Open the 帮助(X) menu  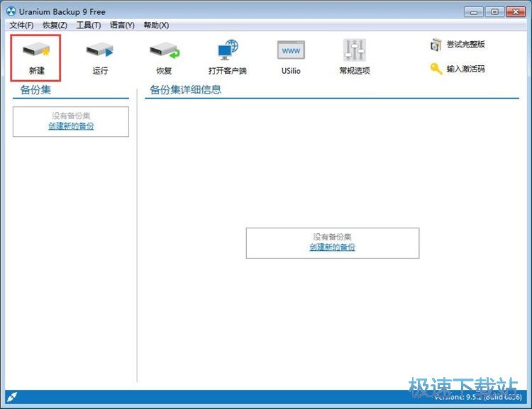[156, 25]
